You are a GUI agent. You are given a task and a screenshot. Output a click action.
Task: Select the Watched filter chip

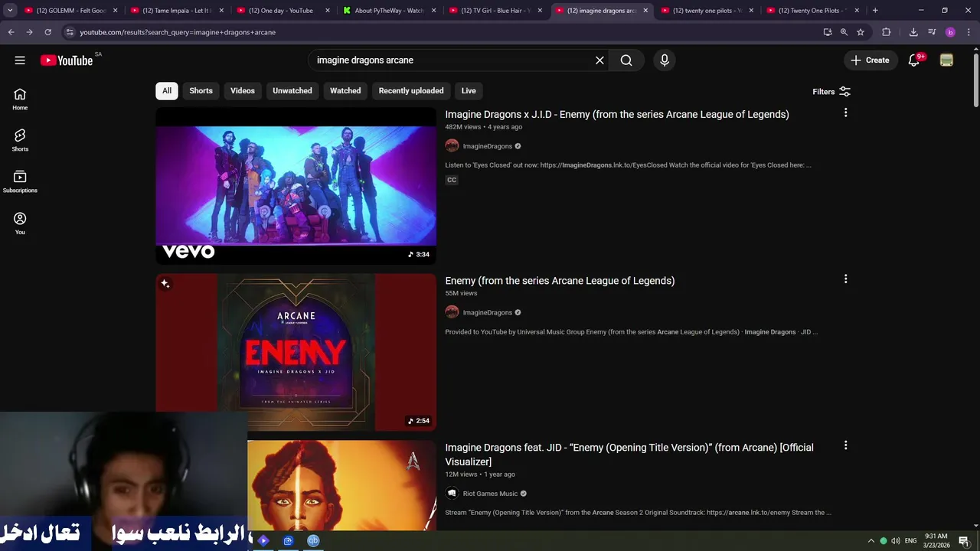[345, 90]
